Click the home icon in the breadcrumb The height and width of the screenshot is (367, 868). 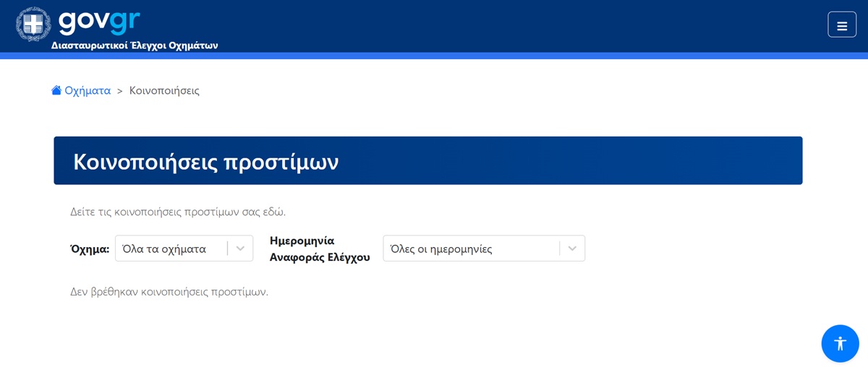[56, 90]
